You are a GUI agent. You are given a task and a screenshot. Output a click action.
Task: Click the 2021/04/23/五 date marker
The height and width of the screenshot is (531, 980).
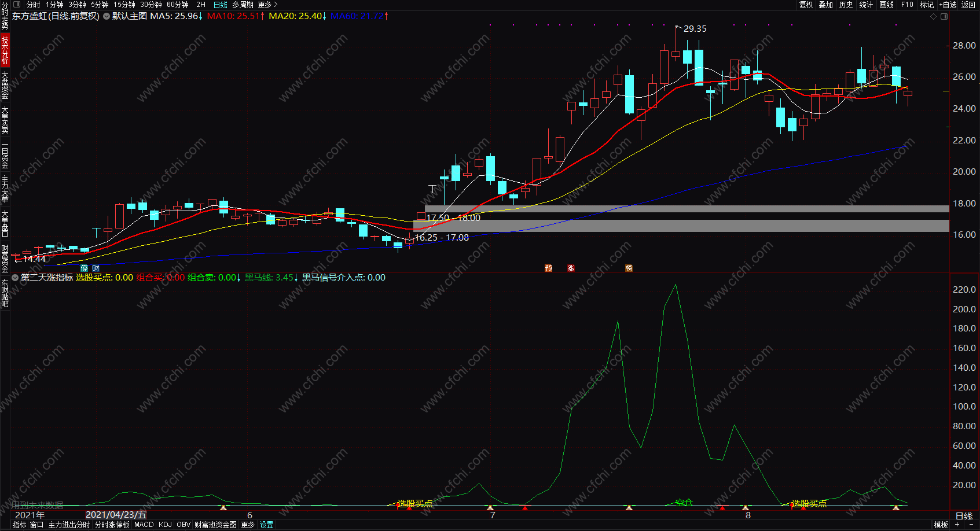(116, 515)
